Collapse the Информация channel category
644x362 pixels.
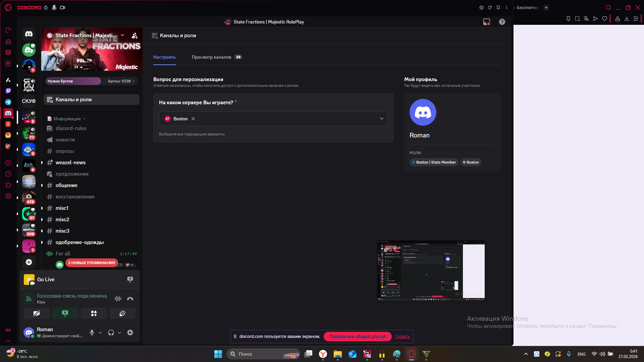click(67, 119)
